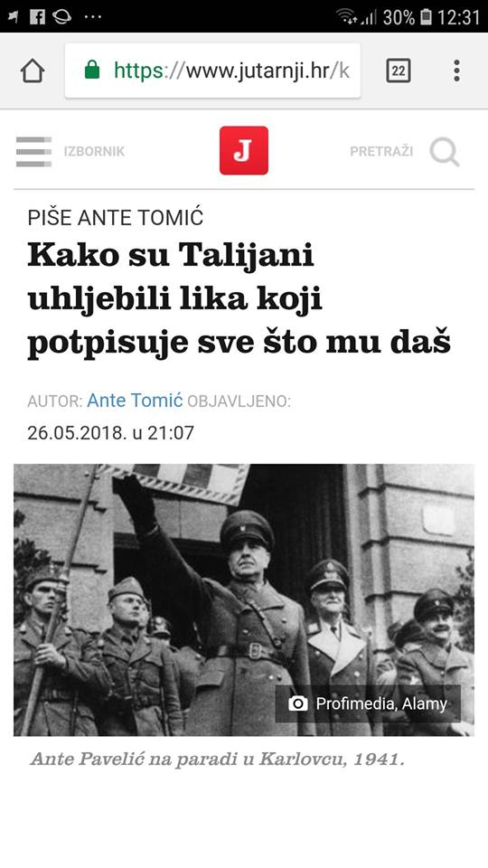Tap the green padlock security icon
488x868 pixels.
pyautogui.click(x=92, y=71)
